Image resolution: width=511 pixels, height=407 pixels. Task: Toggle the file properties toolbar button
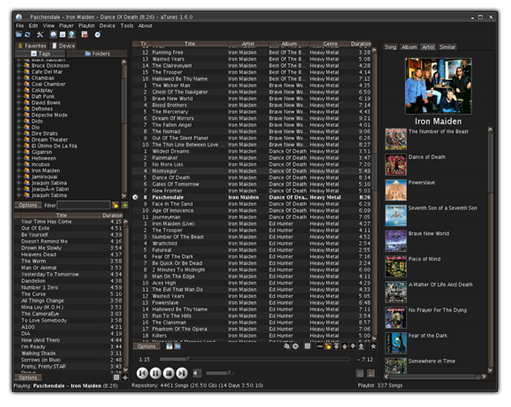coord(62,35)
